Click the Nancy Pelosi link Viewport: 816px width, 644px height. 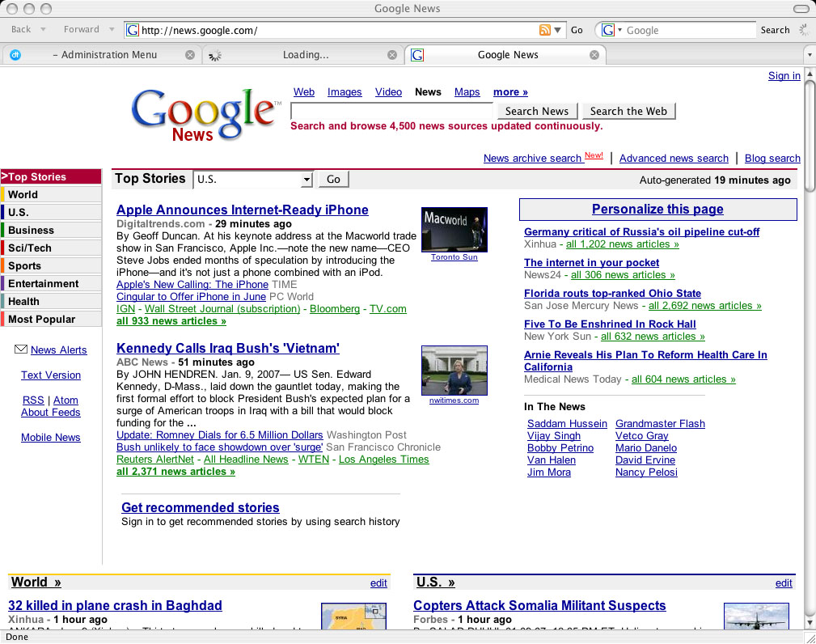646,472
